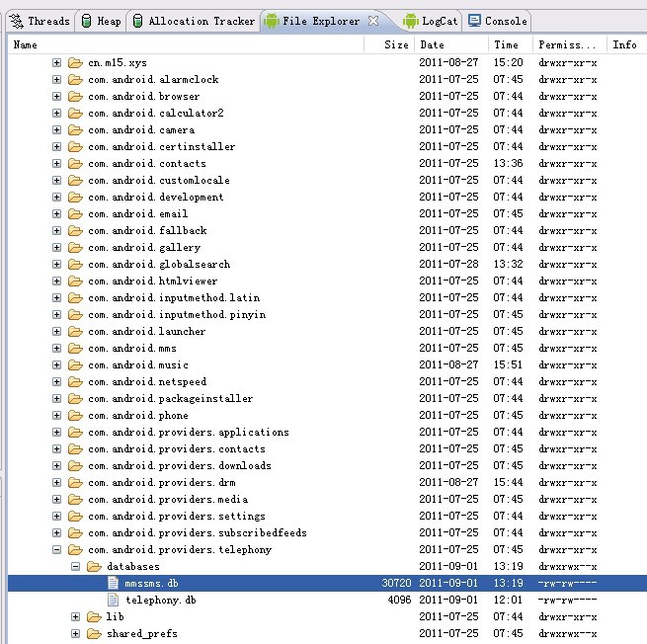Click the com.android.development folder icon
The width and height of the screenshot is (647, 644).
click(x=75, y=197)
